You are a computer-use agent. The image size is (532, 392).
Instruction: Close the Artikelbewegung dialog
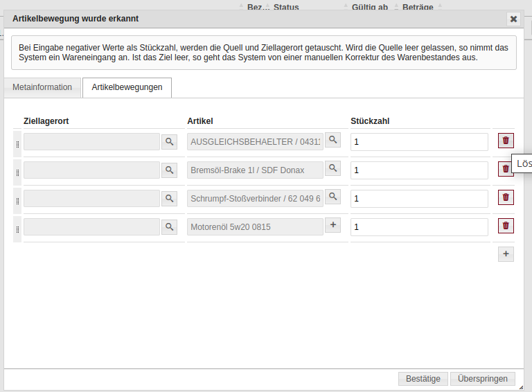pyautogui.click(x=513, y=19)
